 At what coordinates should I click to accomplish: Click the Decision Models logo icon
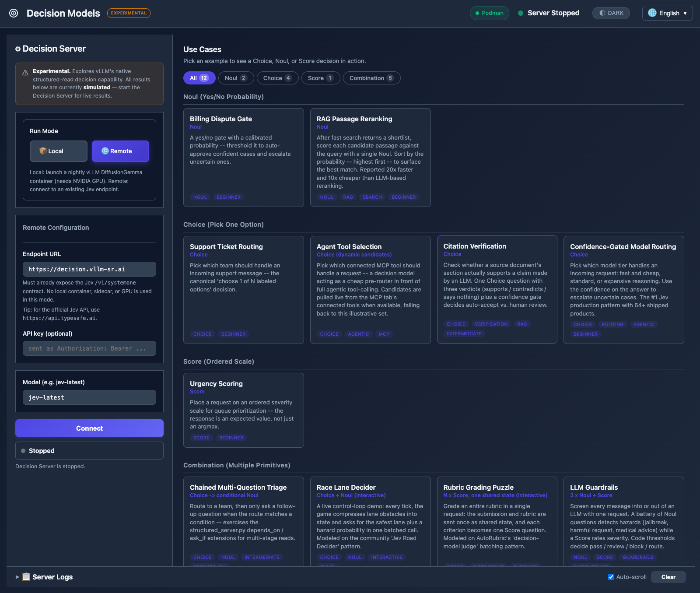(x=14, y=13)
